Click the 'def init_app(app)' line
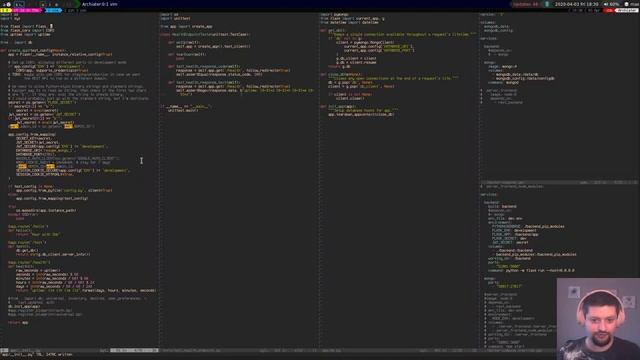The height and width of the screenshot is (360, 640). tap(338, 107)
